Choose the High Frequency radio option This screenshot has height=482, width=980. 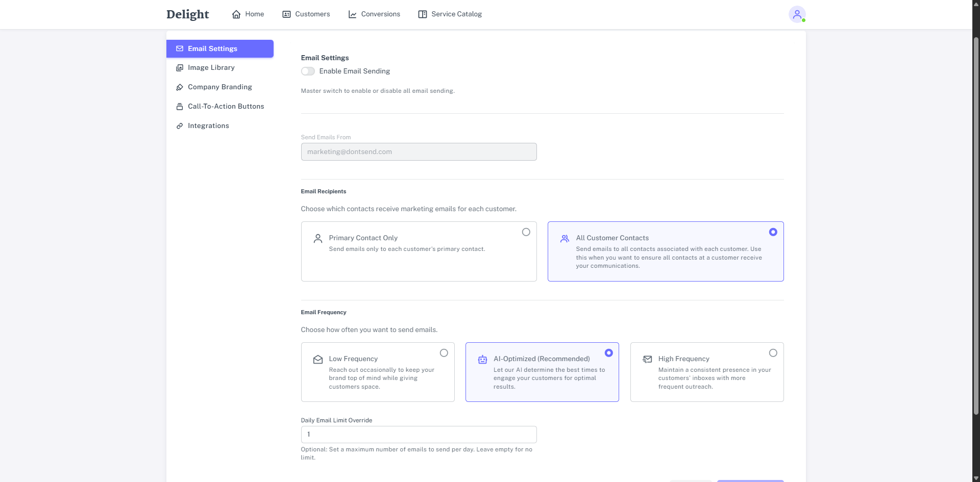point(773,353)
